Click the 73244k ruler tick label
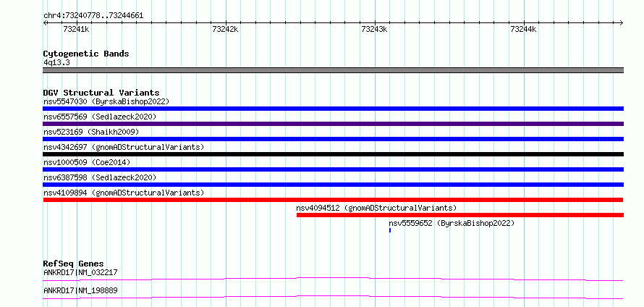The image size is (644, 307). [524, 29]
